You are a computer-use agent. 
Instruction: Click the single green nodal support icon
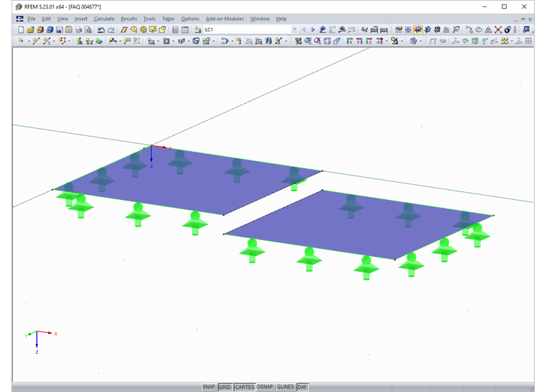[x=80, y=41]
